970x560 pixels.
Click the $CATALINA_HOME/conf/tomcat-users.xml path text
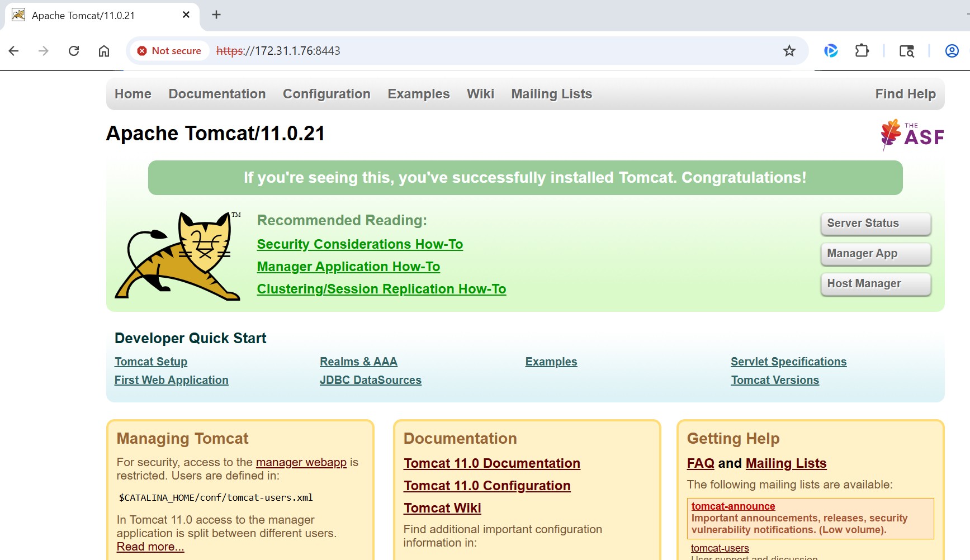click(216, 497)
